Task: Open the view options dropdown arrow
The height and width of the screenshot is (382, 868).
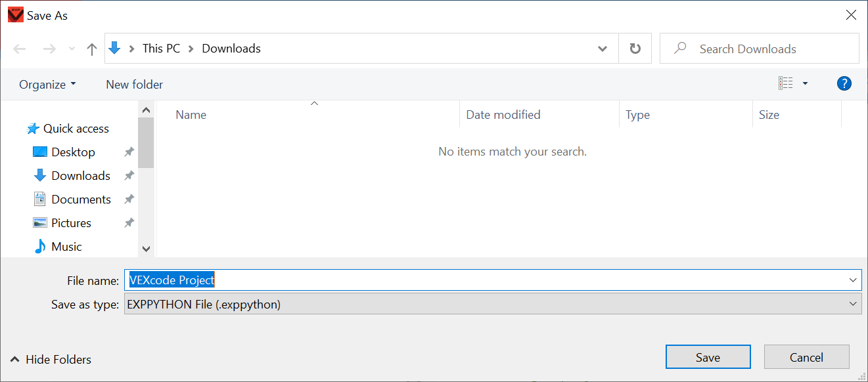Action: [x=805, y=83]
